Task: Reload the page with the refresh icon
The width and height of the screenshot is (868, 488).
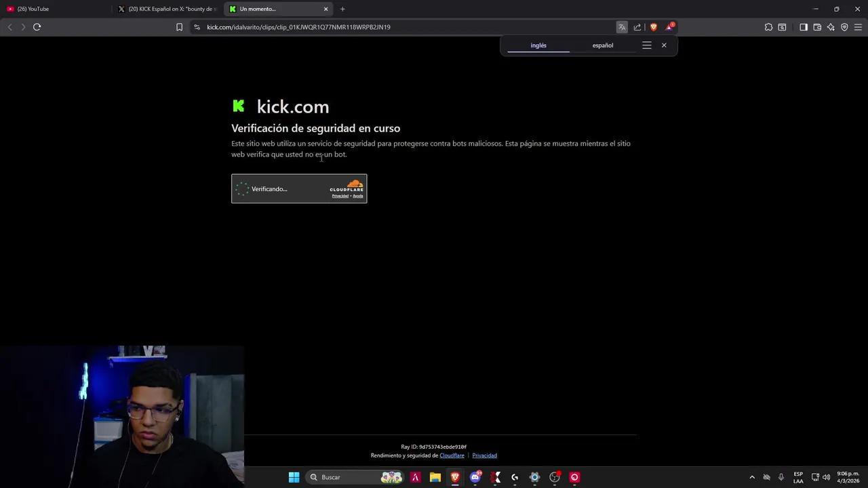Action: [x=37, y=27]
